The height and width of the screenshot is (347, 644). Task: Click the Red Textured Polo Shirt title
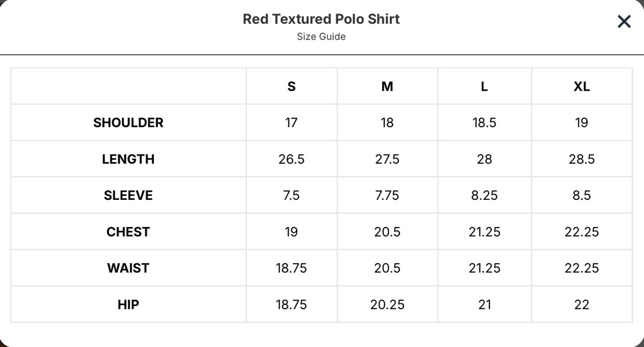pos(321,19)
